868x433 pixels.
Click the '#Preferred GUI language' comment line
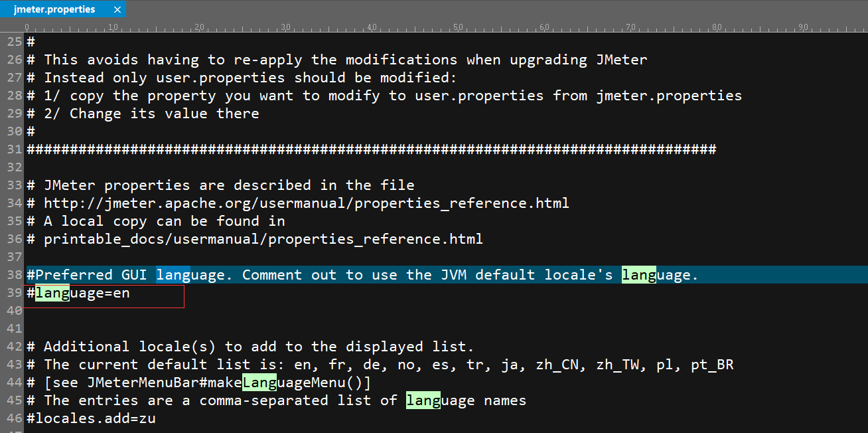(x=362, y=275)
